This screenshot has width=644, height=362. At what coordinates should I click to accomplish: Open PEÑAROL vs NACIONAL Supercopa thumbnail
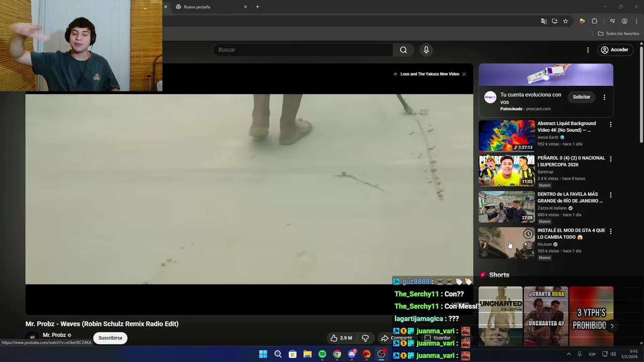pos(507,171)
